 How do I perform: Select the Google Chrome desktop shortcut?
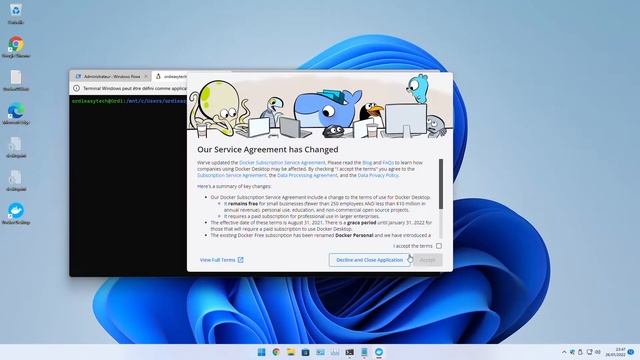click(x=16, y=47)
